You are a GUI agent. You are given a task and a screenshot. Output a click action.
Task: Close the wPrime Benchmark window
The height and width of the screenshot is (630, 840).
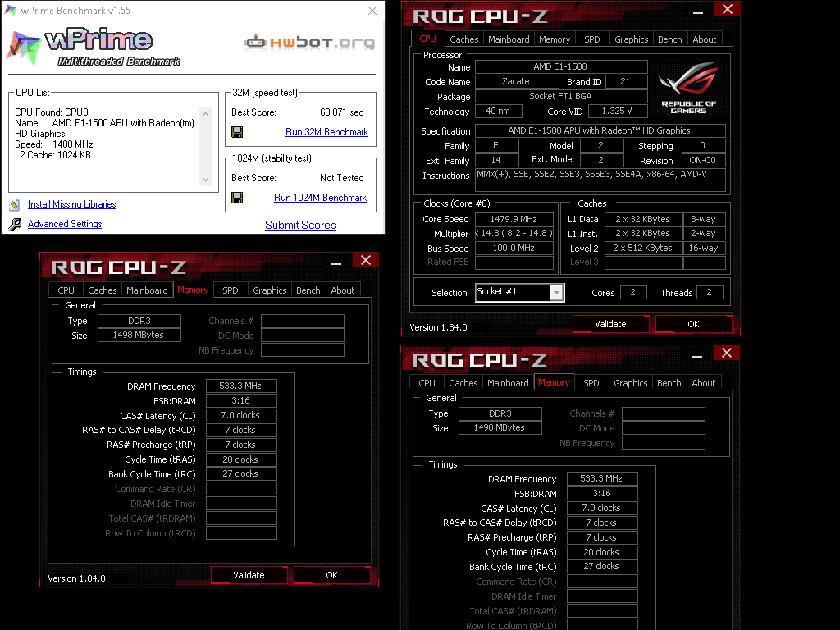tap(372, 11)
